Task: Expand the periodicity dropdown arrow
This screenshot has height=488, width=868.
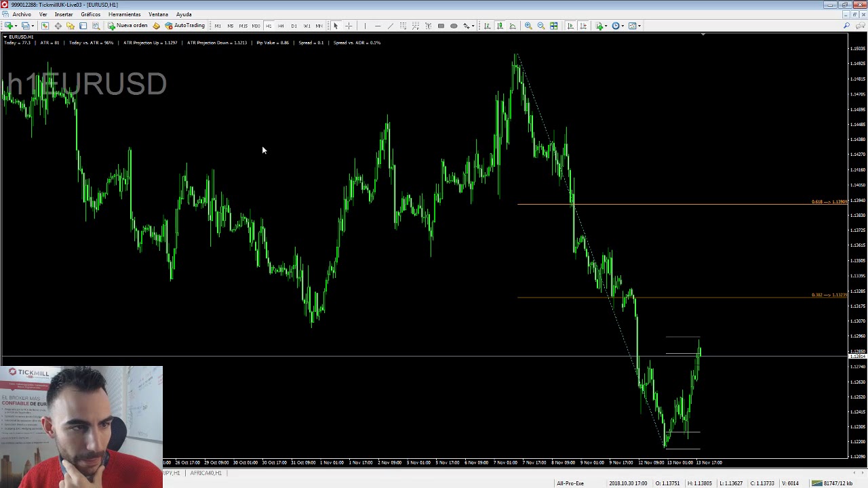Action: click(x=623, y=26)
